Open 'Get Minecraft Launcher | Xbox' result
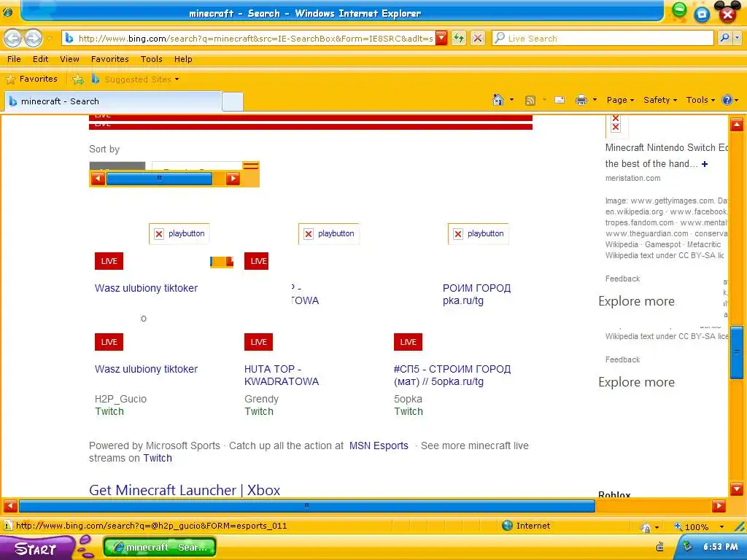 pos(185,490)
